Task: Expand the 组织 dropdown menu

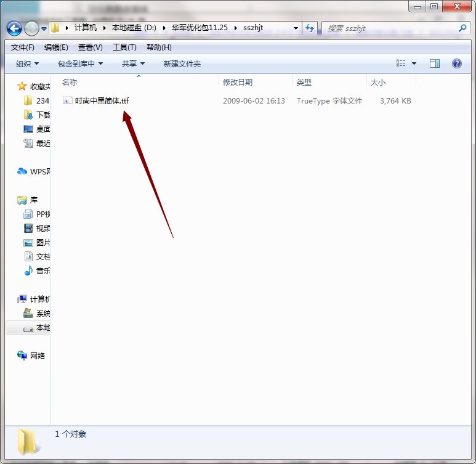Action: 27,64
